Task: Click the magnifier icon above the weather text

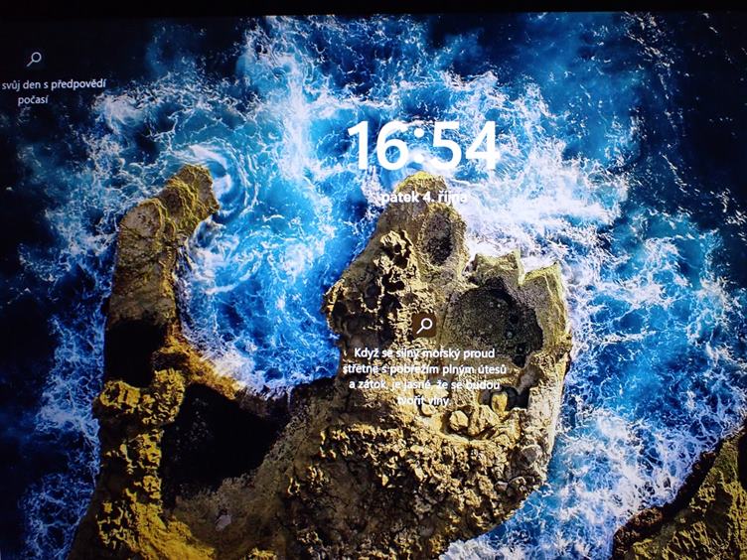Action: click(34, 59)
